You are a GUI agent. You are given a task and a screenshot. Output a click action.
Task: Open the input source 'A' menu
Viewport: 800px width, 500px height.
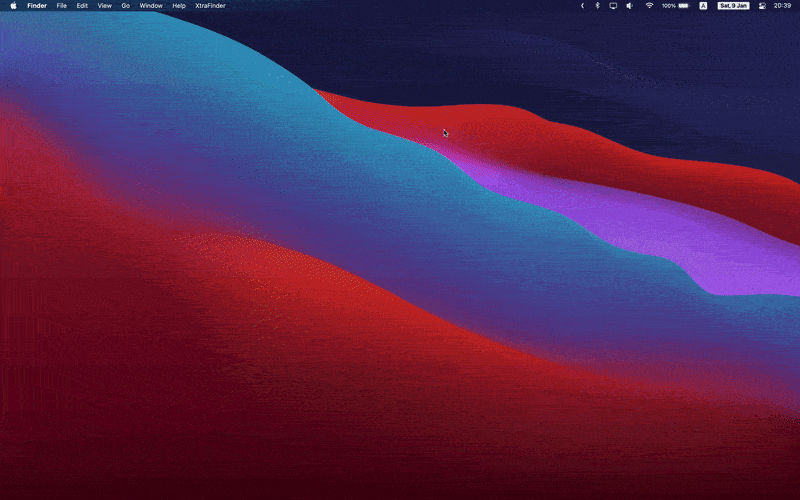pos(703,6)
